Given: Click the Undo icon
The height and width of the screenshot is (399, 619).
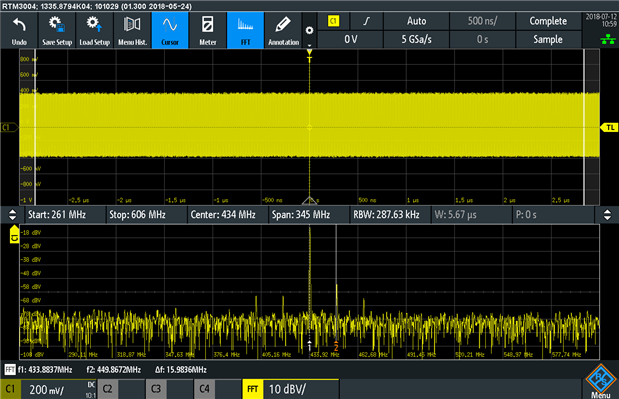Looking at the screenshot, I should (19, 30).
